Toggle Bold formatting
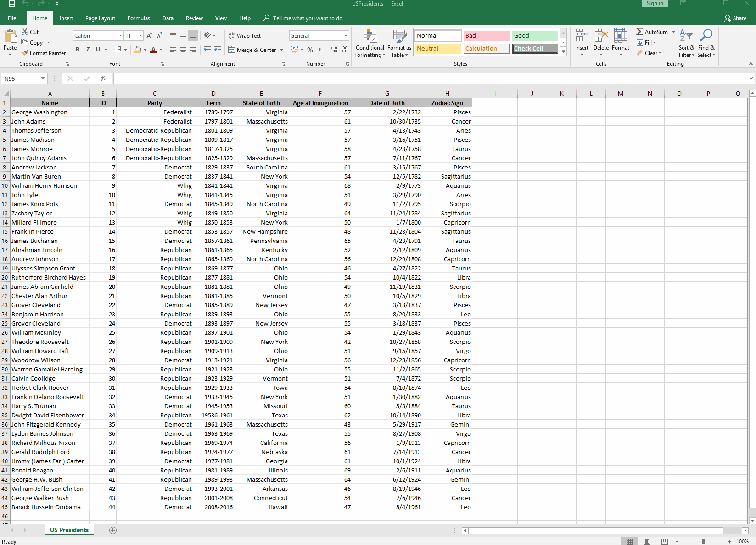 (x=78, y=50)
